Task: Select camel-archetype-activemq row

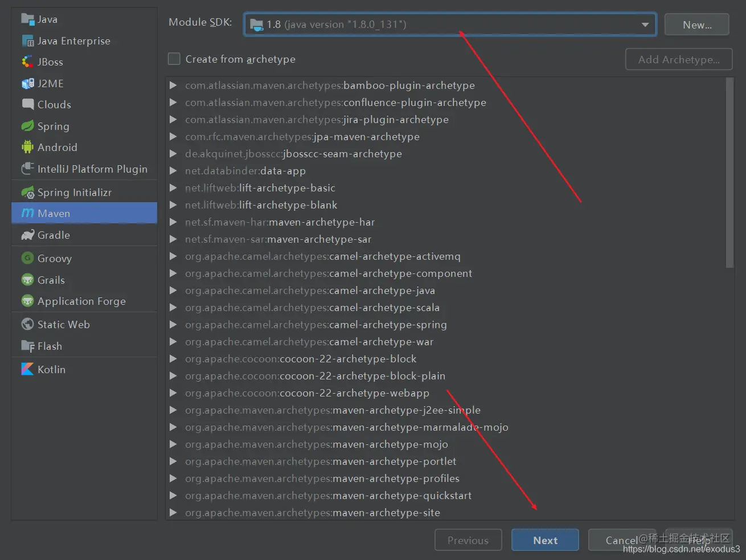Action: tap(446, 256)
